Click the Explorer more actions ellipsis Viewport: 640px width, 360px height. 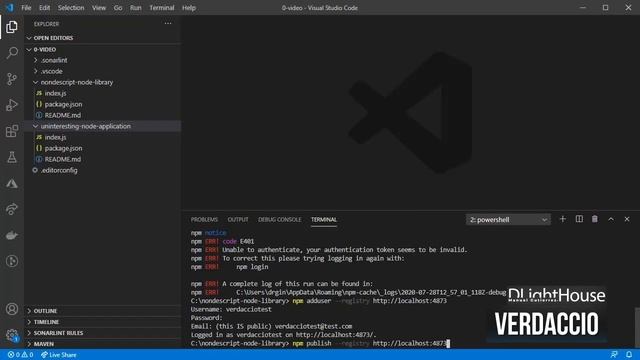[168, 24]
